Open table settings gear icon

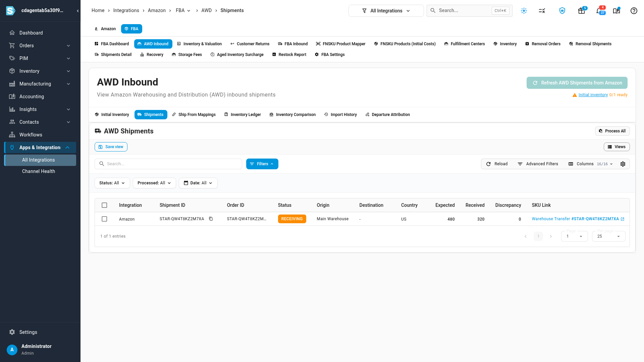(623, 164)
